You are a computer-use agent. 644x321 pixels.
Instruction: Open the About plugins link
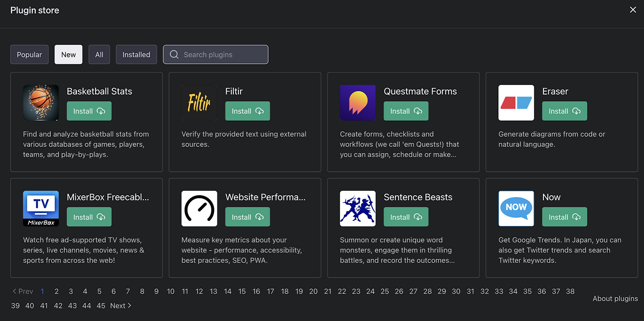click(615, 298)
